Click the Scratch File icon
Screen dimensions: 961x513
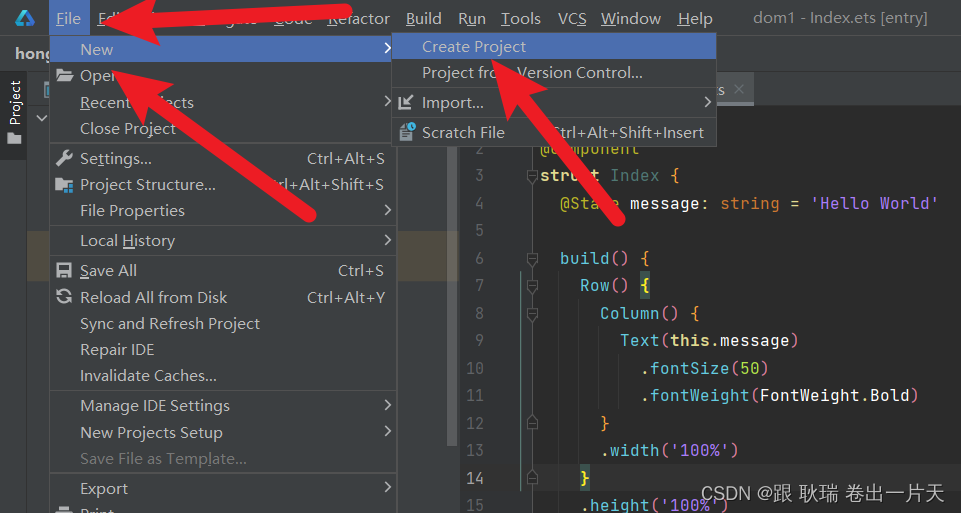(x=407, y=131)
